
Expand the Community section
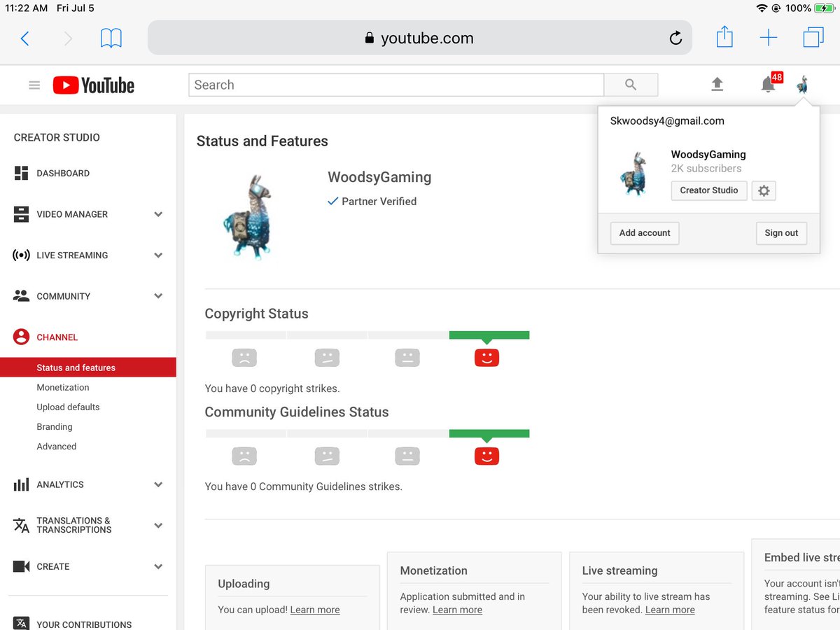pyautogui.click(x=158, y=296)
